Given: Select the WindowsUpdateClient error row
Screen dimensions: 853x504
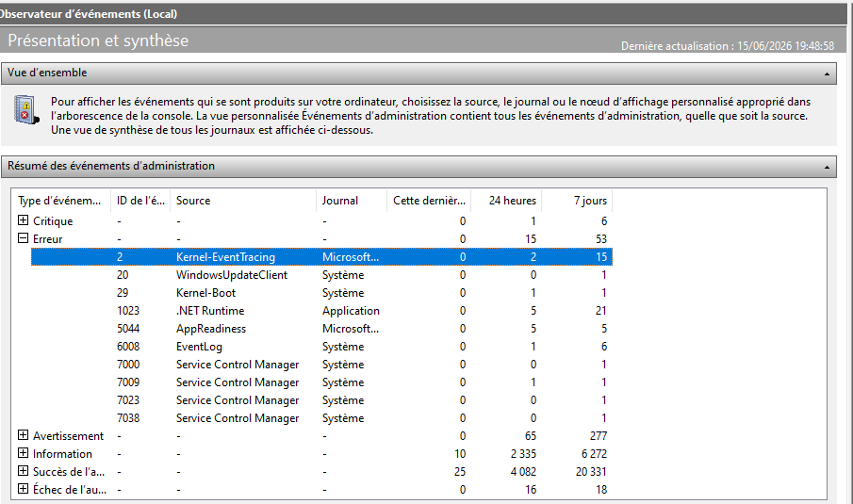Looking at the screenshot, I should (321, 274).
